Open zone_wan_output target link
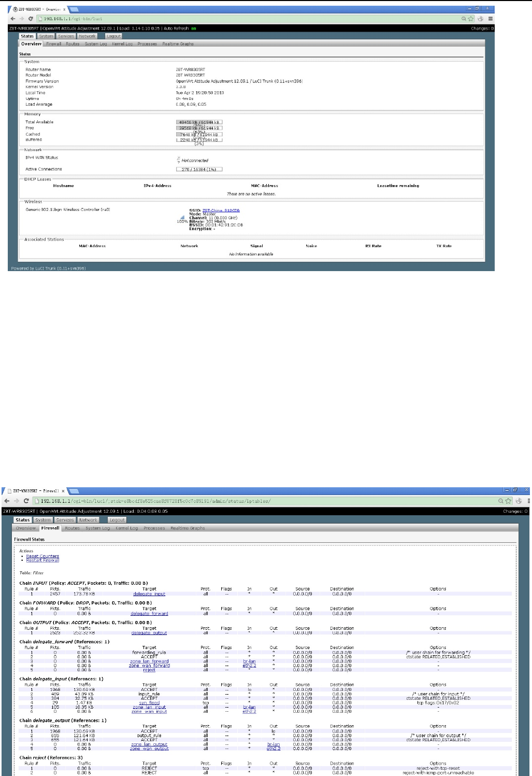This screenshot has height=776, width=532. [149, 749]
